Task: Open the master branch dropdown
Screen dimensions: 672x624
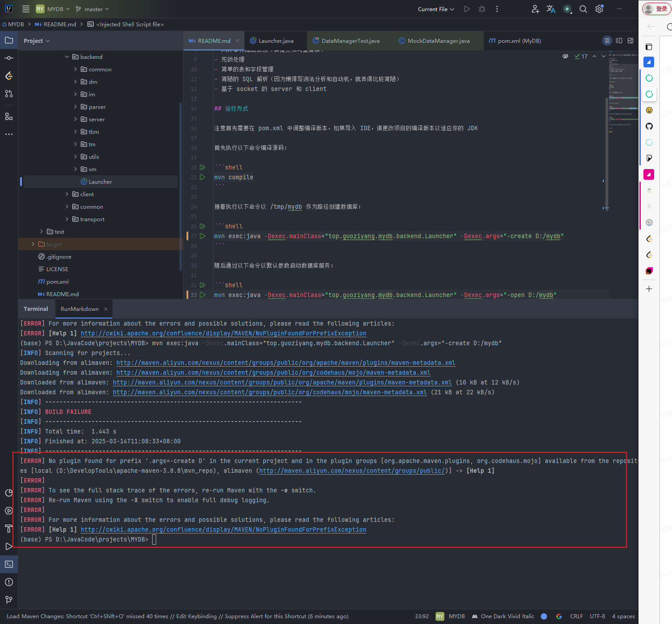Action: tap(93, 9)
